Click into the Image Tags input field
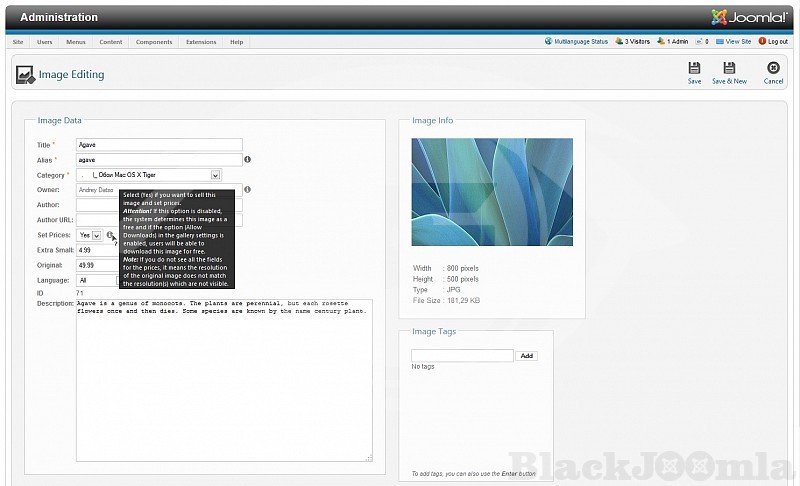Screen dimensions: 800x486 462,356
